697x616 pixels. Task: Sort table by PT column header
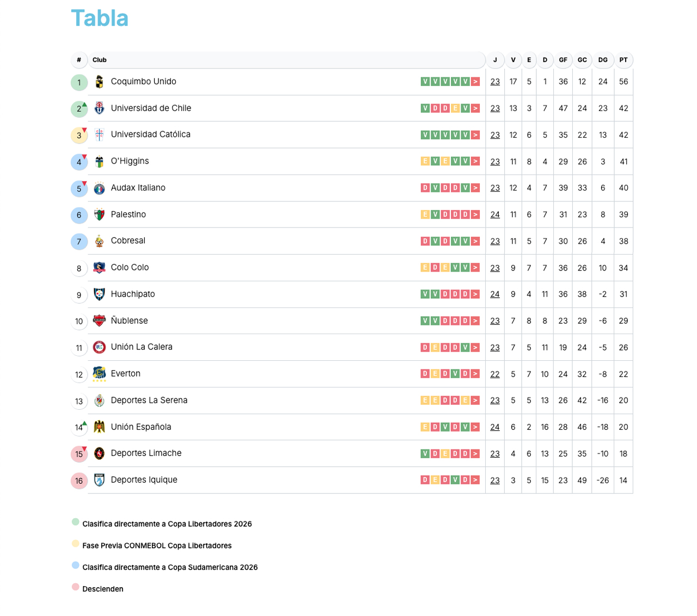623,60
